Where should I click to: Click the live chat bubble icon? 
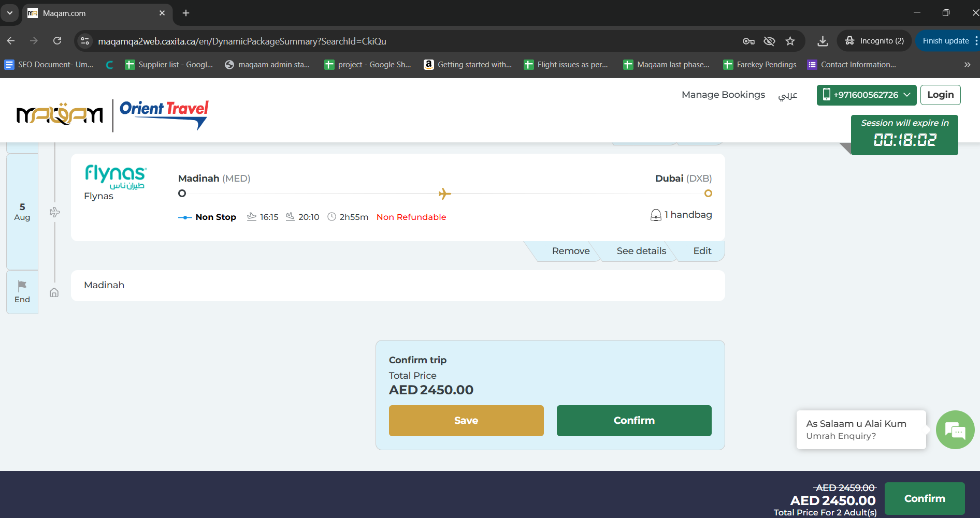pos(955,430)
